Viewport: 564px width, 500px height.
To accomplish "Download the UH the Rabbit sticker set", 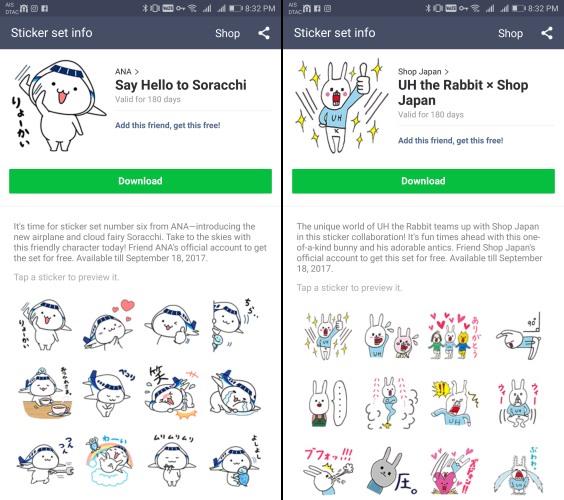I will [423, 181].
